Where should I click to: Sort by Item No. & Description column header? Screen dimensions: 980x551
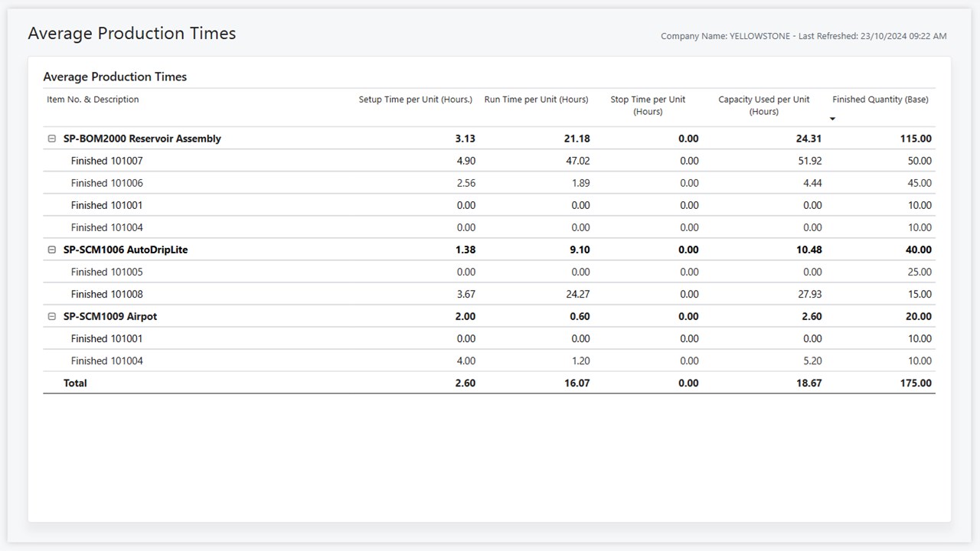[x=93, y=99]
